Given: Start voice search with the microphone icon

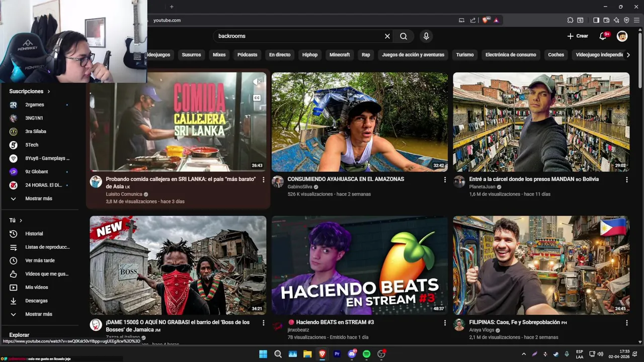Looking at the screenshot, I should 426,36.
